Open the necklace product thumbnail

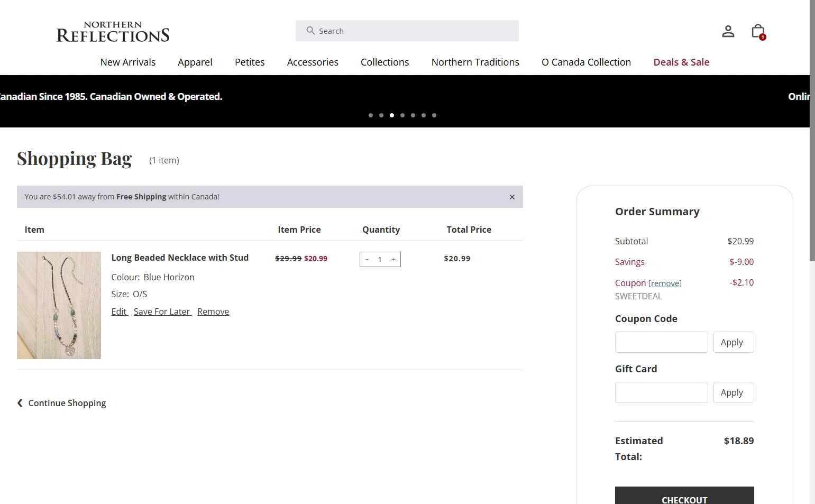click(59, 305)
